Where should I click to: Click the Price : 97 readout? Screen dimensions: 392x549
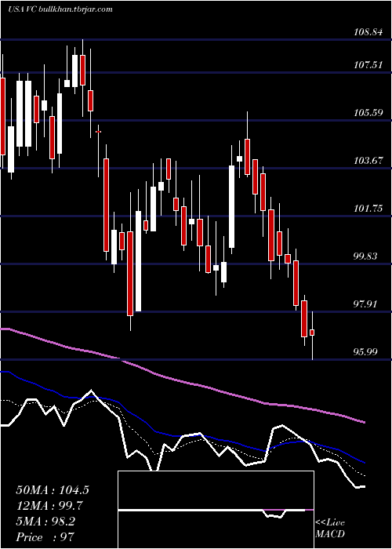pos(45,537)
